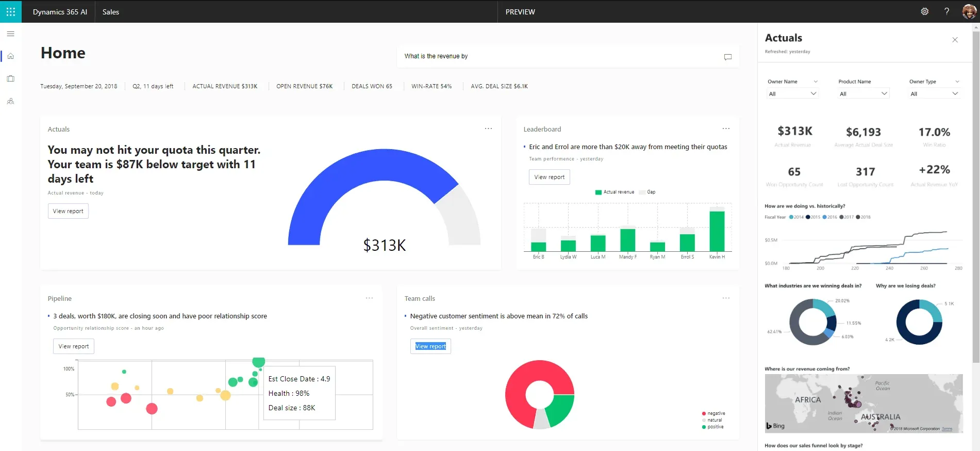Toggle natural sentiment legend item

coord(712,420)
